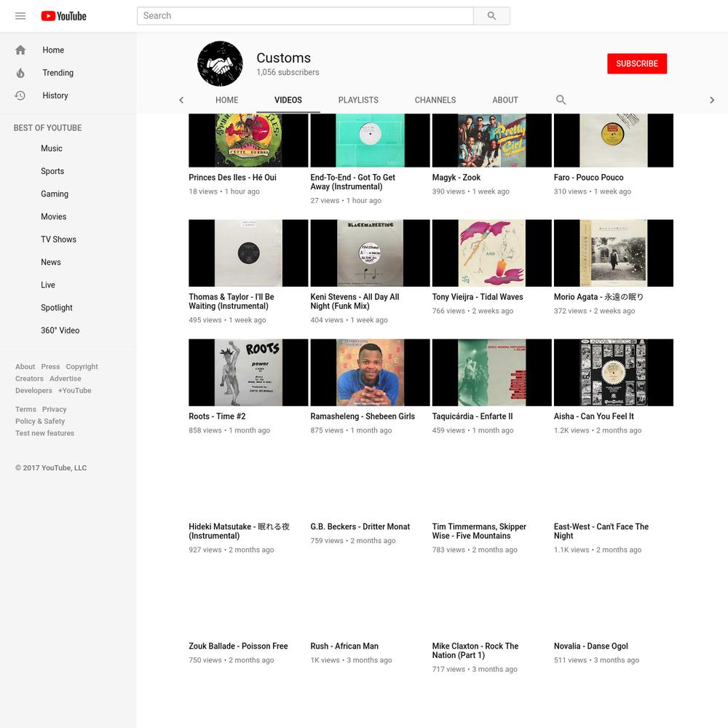Open Thomas & Taylor video thumbnail

click(248, 253)
